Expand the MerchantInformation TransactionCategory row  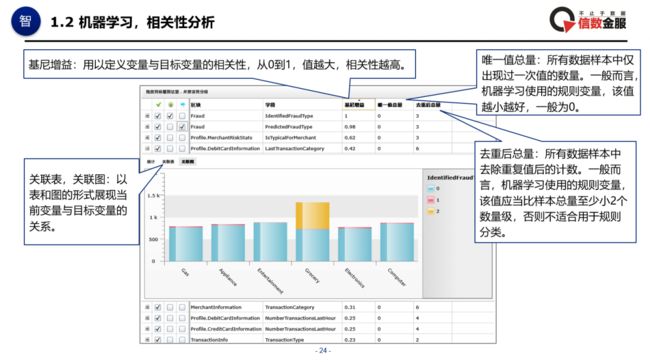(x=147, y=307)
